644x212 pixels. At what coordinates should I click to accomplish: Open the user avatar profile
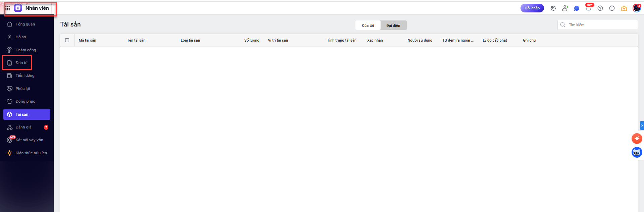tap(637, 8)
